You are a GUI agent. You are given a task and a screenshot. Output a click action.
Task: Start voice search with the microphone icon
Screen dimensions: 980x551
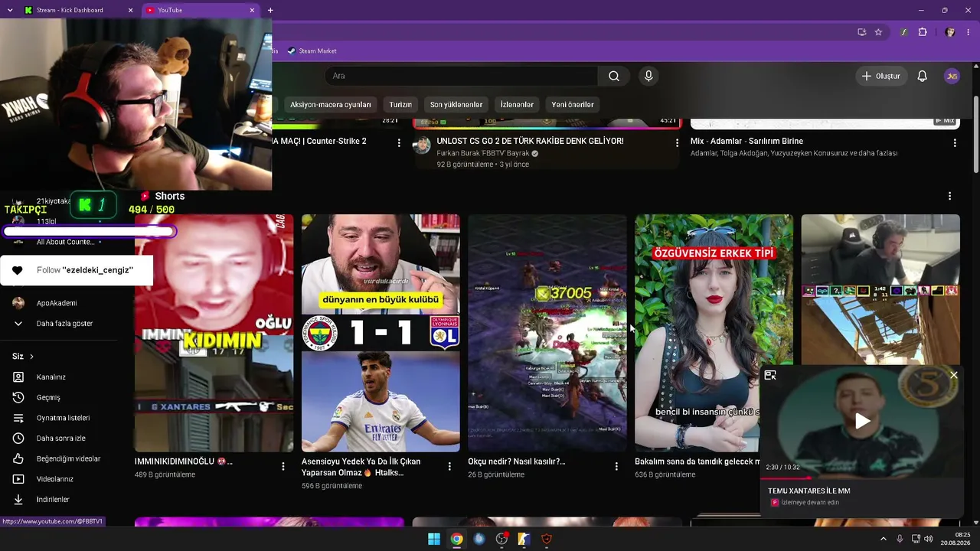648,76
